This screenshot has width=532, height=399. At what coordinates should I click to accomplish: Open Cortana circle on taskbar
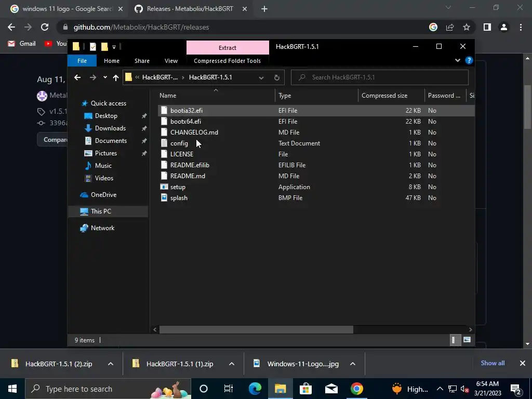click(x=204, y=389)
